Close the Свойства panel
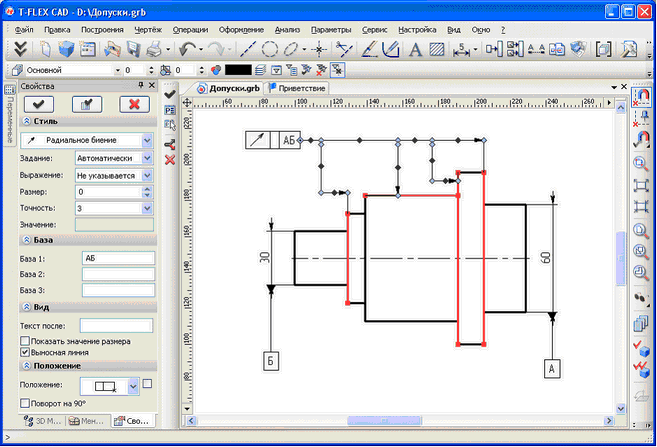This screenshot has width=657, height=447. click(152, 85)
